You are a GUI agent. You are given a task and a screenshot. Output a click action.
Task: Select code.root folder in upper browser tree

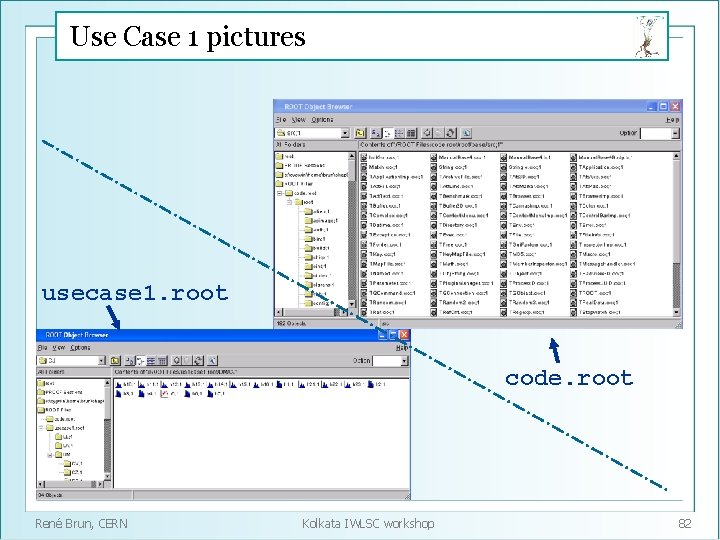[x=301, y=193]
